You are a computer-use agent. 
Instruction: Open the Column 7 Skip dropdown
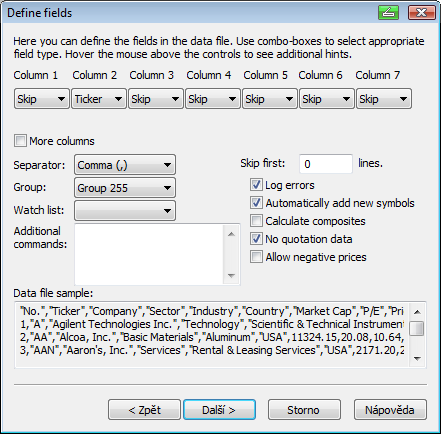coord(384,99)
